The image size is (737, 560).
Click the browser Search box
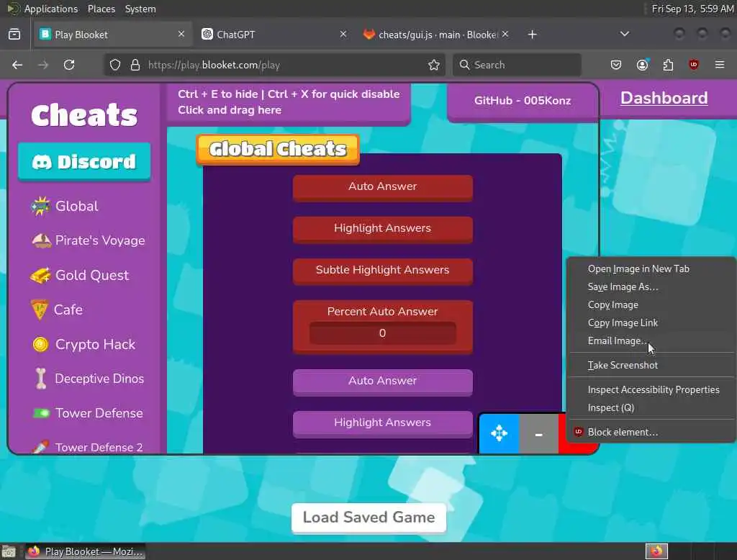(x=517, y=65)
